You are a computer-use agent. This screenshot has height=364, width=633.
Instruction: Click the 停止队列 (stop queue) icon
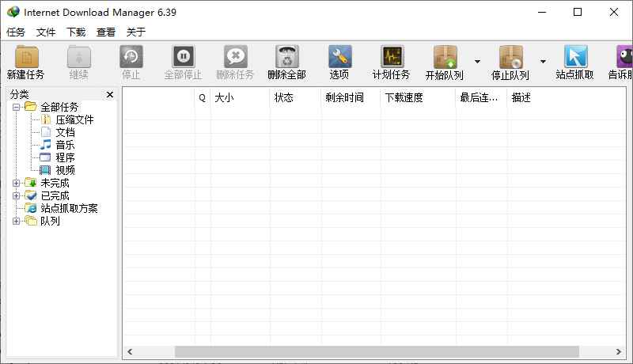point(511,57)
